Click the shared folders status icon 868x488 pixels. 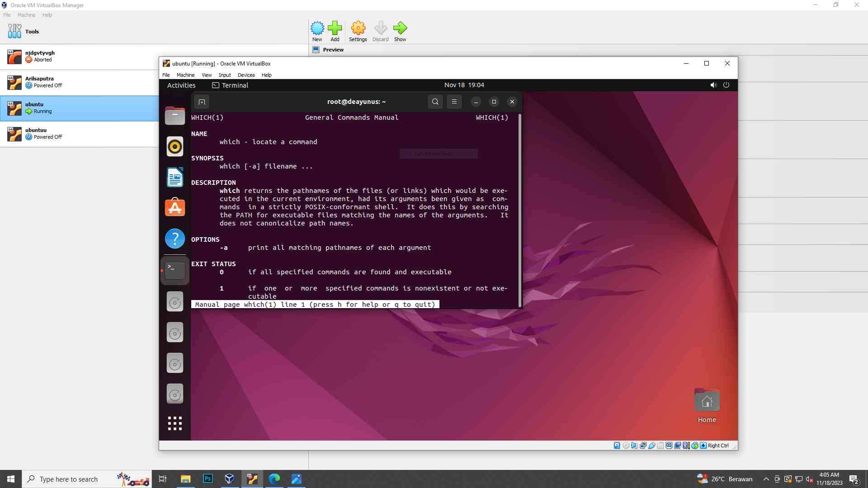(660, 446)
